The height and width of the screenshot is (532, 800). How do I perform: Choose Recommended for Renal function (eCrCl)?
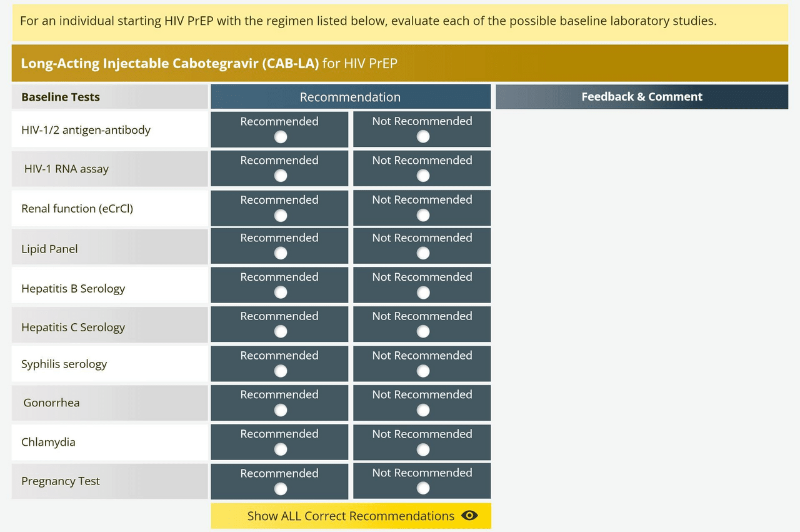(x=281, y=215)
